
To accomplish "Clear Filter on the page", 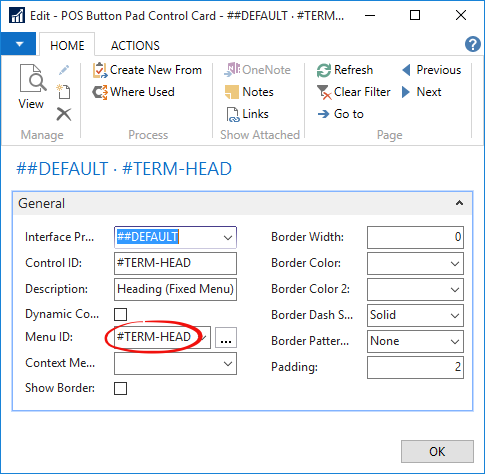I will pos(354,92).
